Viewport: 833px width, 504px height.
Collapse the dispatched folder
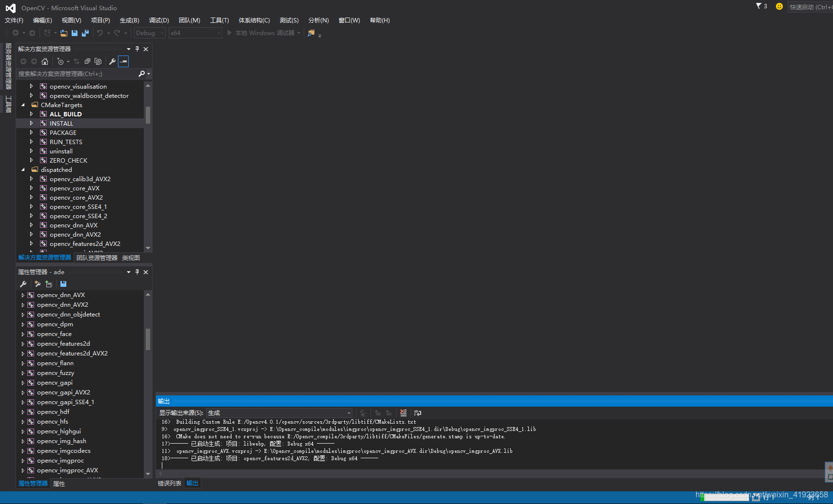pos(23,169)
